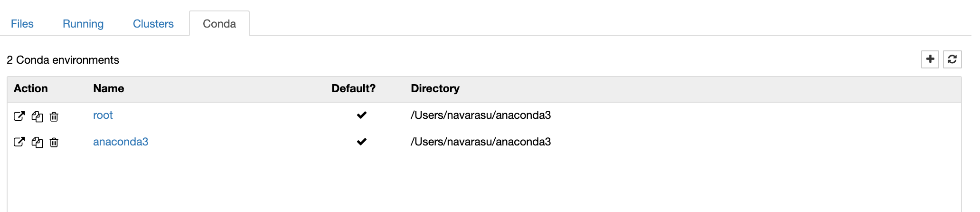
Task: Refresh the conda environments list
Action: 952,59
